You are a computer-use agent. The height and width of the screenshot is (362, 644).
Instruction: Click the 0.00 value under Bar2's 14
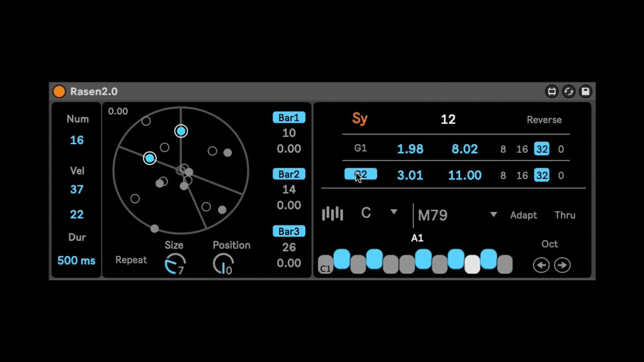tap(289, 205)
